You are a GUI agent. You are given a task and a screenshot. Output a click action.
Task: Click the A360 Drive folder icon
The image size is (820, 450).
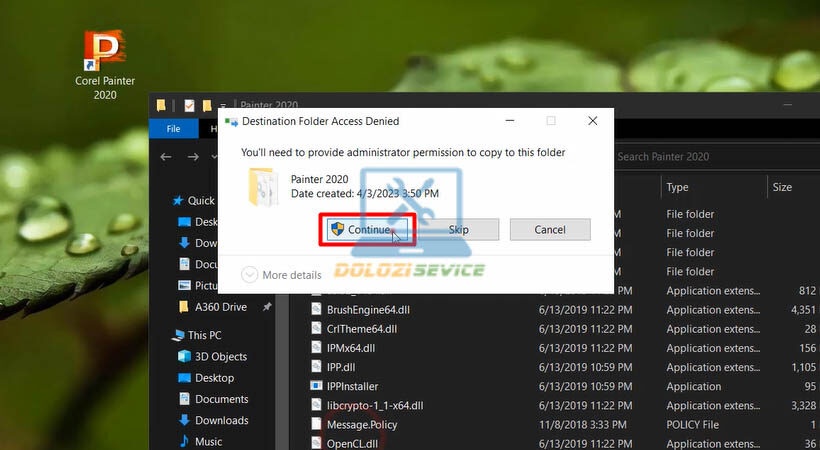pyautogui.click(x=184, y=307)
